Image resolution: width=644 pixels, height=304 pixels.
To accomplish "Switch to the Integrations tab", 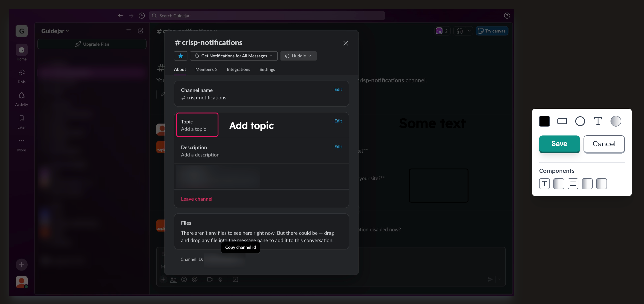I will [x=238, y=69].
